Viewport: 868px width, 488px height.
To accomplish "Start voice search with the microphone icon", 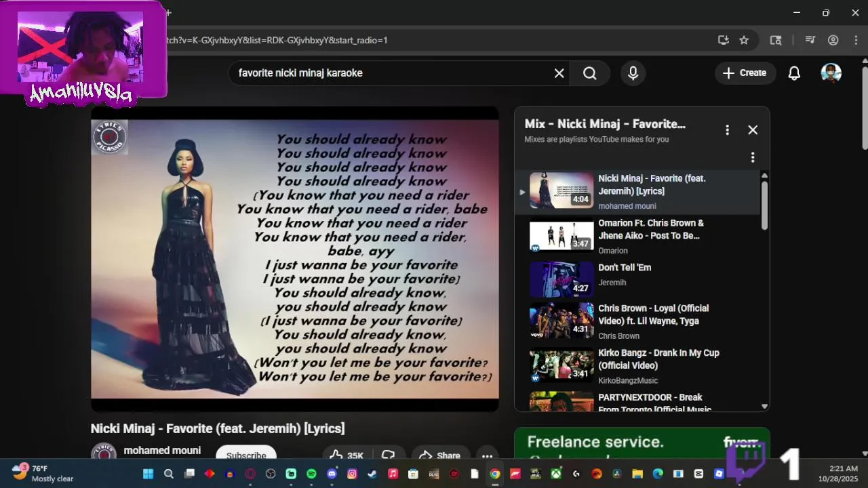I will click(633, 73).
